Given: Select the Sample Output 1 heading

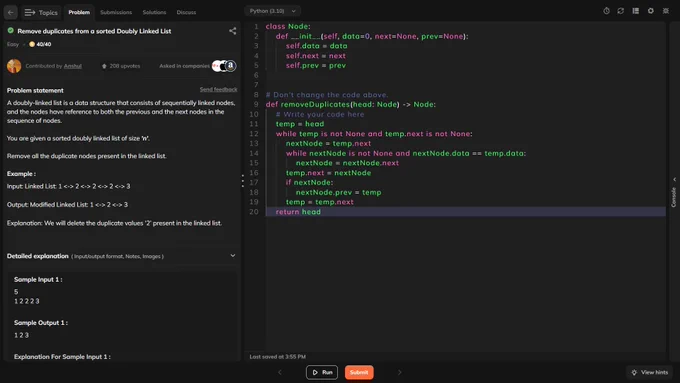Looking at the screenshot, I should coord(41,323).
